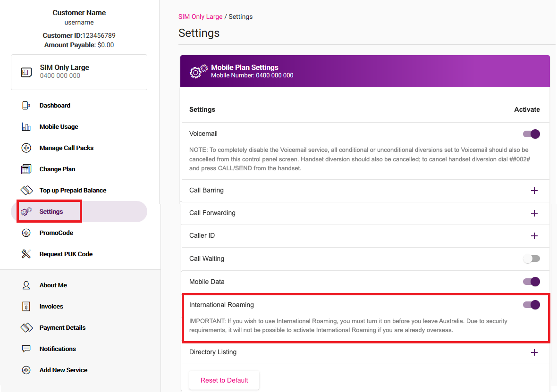The width and height of the screenshot is (557, 392).
Task: Disable the Voicemail toggle
Action: [x=532, y=134]
